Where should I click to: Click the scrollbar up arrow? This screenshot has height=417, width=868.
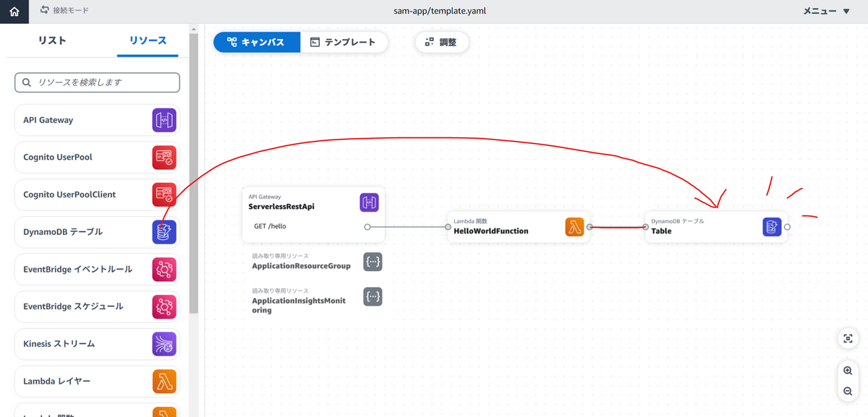193,30
